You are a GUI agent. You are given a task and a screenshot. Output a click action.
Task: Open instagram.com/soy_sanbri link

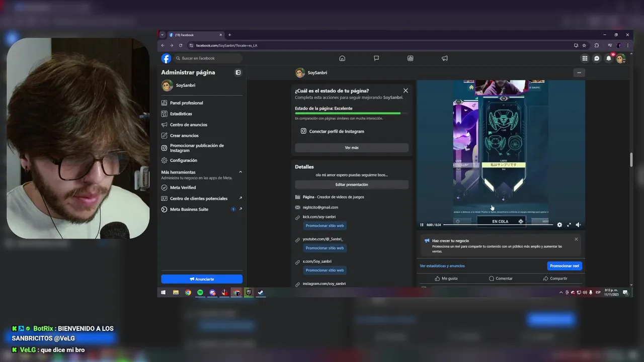(x=324, y=284)
